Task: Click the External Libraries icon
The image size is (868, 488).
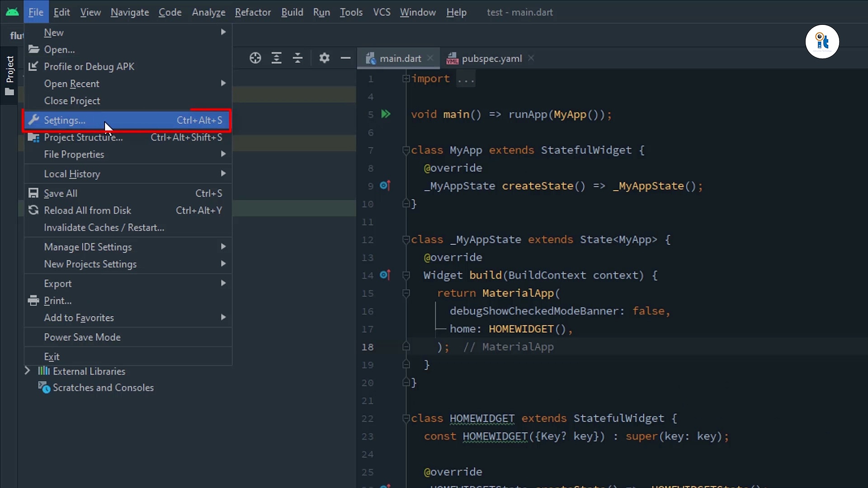Action: pos(44,371)
